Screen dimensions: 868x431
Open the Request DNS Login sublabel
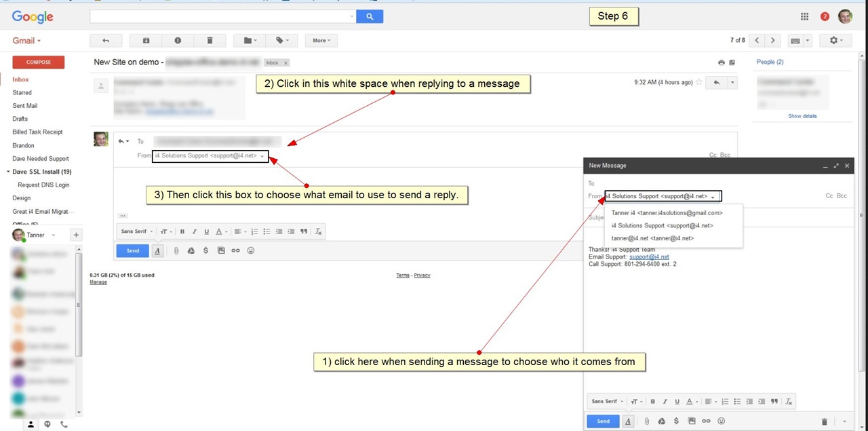point(43,185)
